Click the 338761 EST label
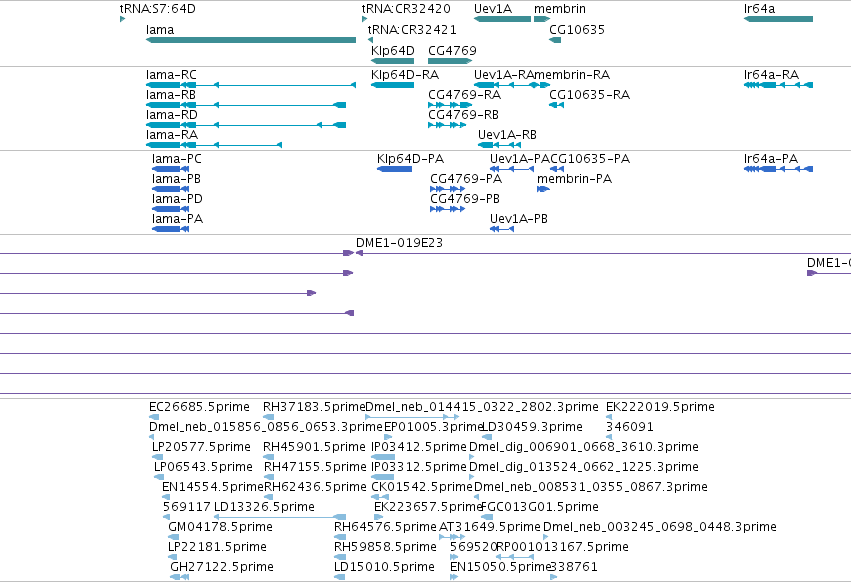Viewport: 851px width, 582px height. tap(574, 567)
